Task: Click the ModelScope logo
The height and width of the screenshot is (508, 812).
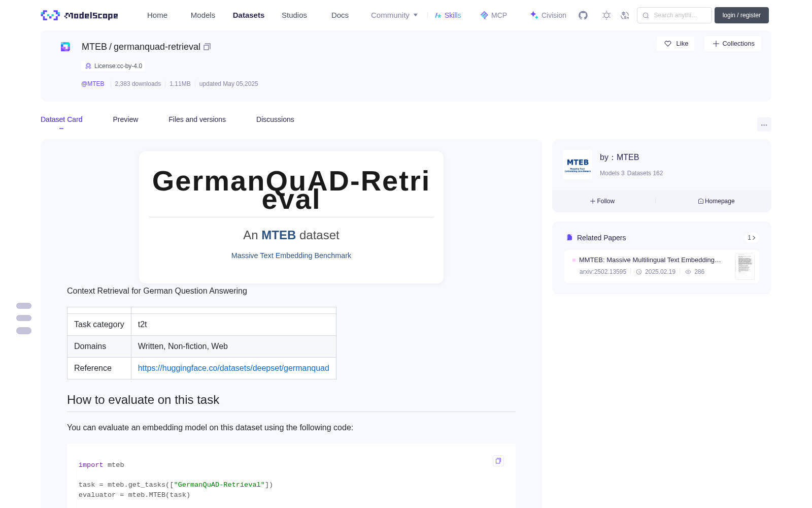Action: tap(80, 15)
